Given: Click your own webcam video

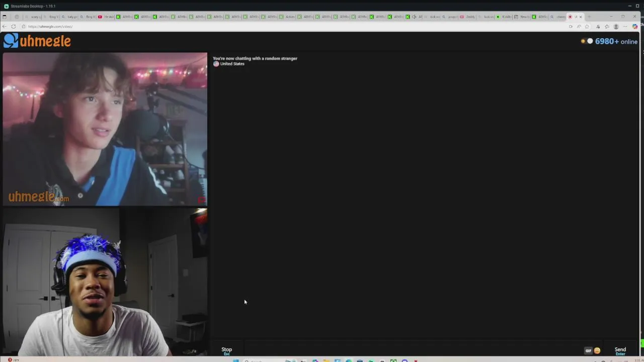Looking at the screenshot, I should tap(105, 282).
